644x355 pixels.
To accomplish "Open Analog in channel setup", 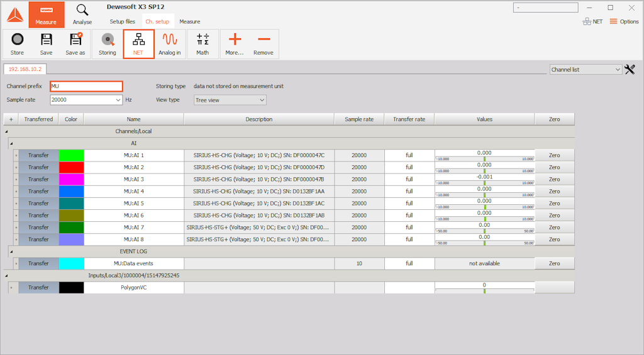I will point(170,44).
